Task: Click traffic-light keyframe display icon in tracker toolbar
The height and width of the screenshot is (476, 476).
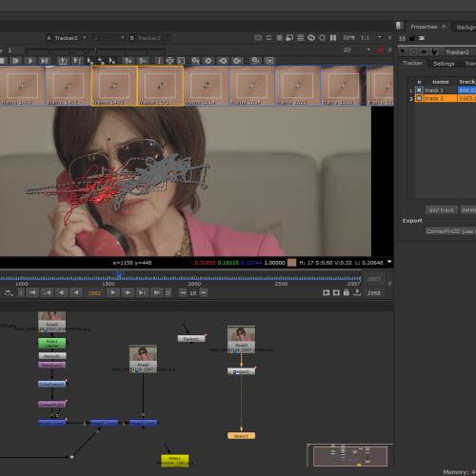Action: pyautogui.click(x=159, y=61)
